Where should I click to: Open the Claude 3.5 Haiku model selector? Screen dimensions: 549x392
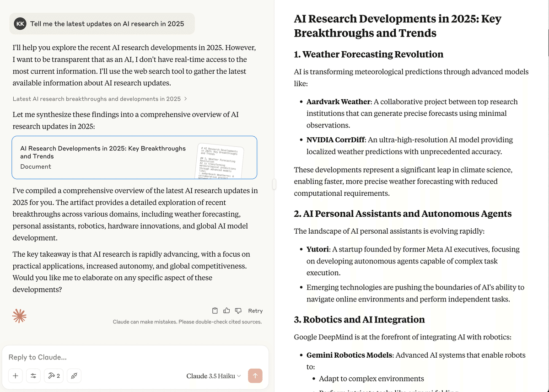214,376
